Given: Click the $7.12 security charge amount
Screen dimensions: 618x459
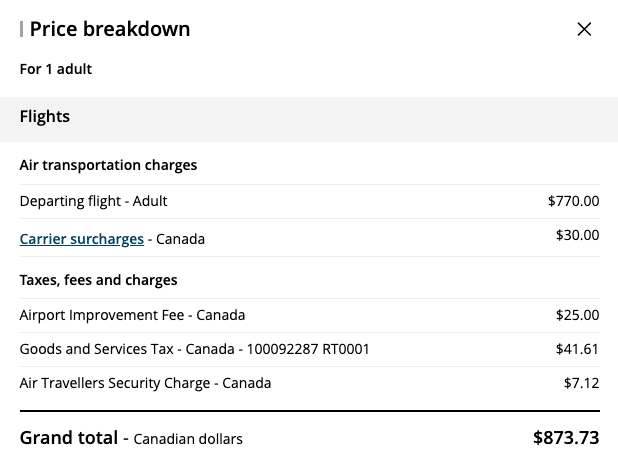Looking at the screenshot, I should click(581, 383).
